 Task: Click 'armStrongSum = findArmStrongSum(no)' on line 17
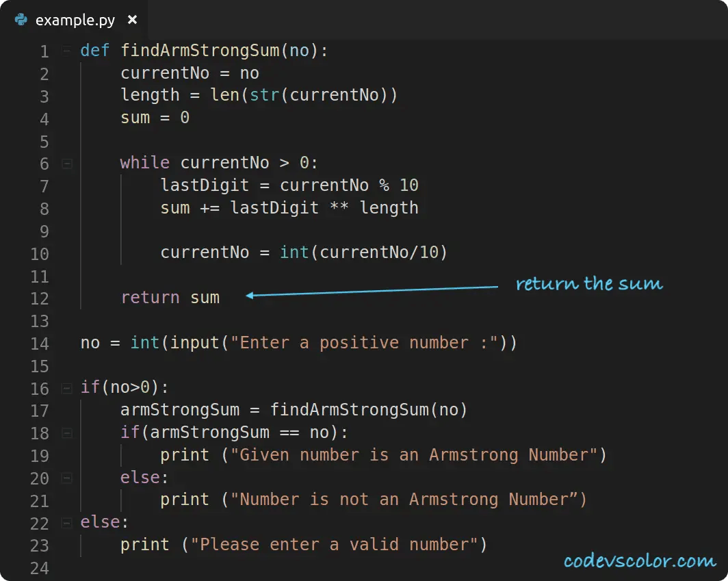294,410
